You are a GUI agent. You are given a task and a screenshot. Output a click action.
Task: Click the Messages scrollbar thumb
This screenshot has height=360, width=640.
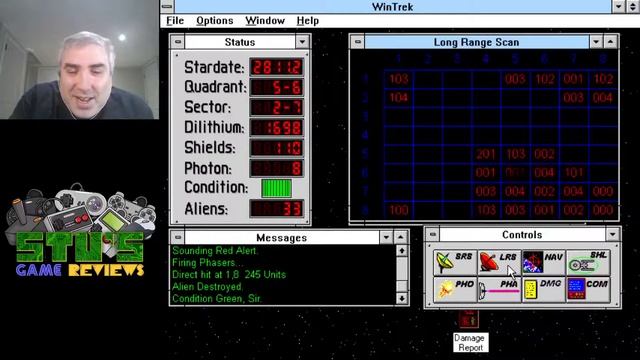coord(402,286)
